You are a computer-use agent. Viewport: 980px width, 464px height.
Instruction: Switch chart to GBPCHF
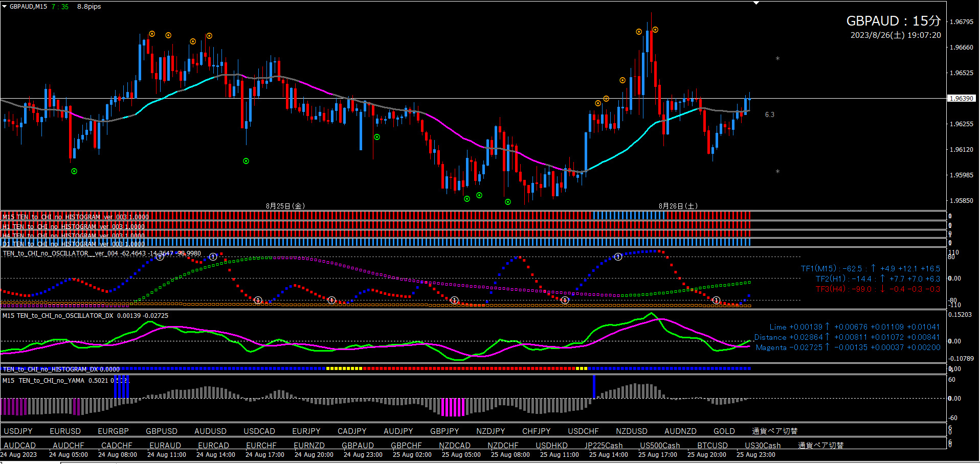(406, 446)
